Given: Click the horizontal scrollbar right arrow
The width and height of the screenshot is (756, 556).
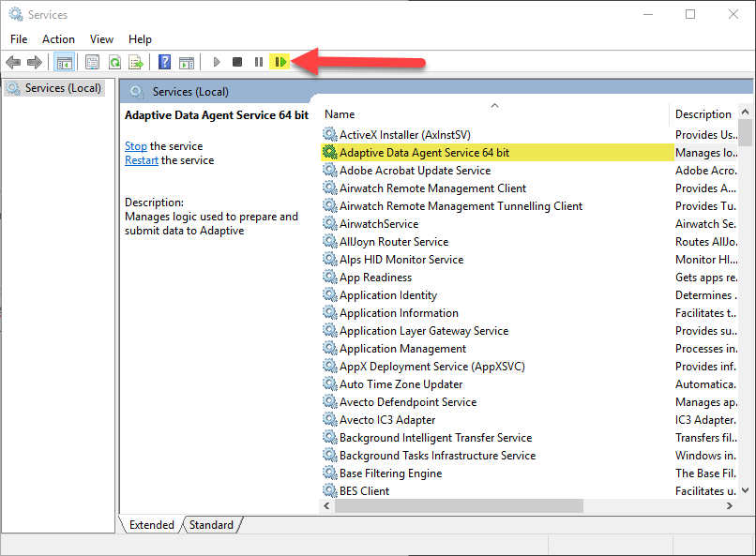Looking at the screenshot, I should 730,506.
